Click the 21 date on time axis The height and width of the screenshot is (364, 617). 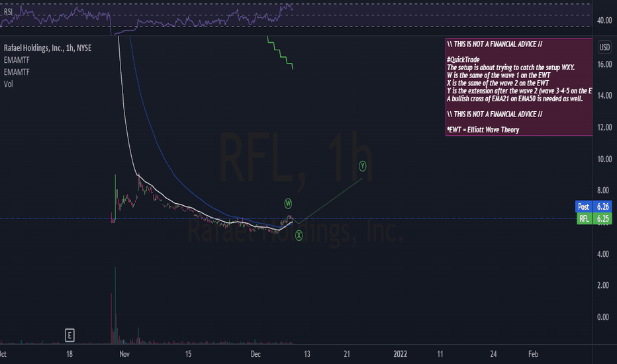[x=347, y=354]
